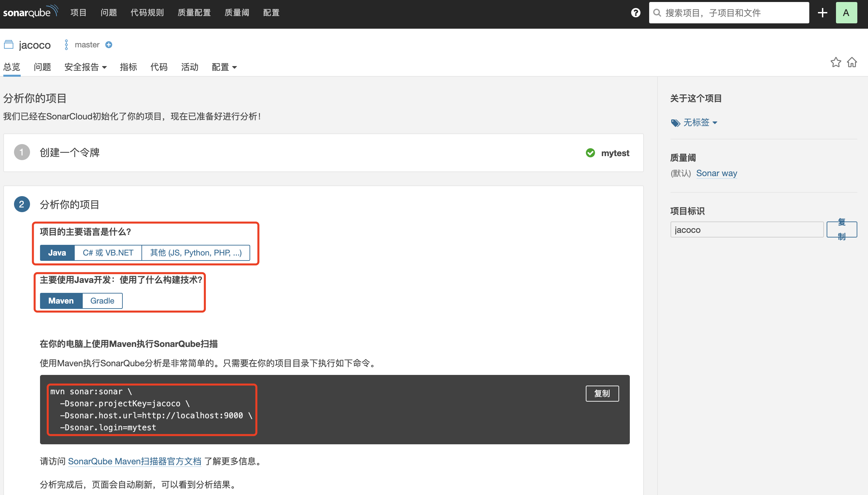This screenshot has height=495, width=868.
Task: Open SonarQube Maven扫描器官方文档 link
Action: click(x=135, y=461)
